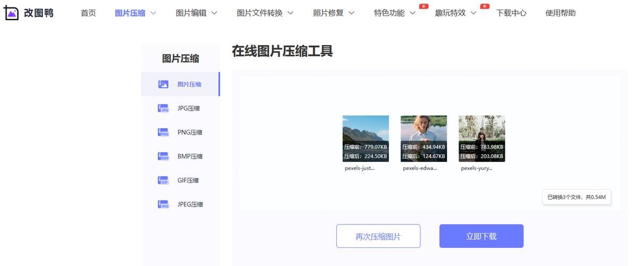Click 压缩后: 203.08KB size label
This screenshot has height=266, width=644.
[482, 156]
